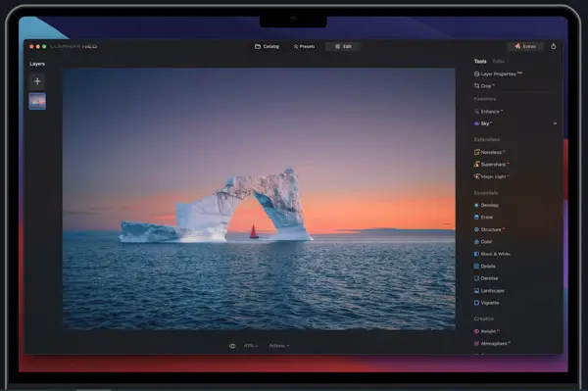
Task: Open the 41% zoom level dropdown
Action: point(251,346)
